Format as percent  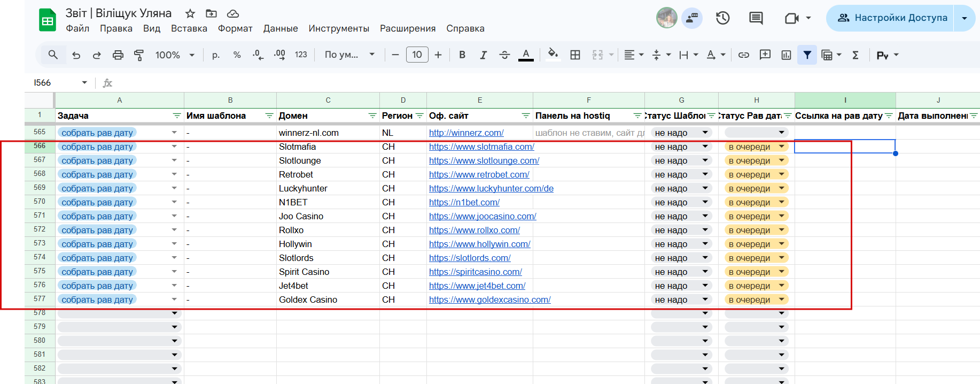click(237, 55)
